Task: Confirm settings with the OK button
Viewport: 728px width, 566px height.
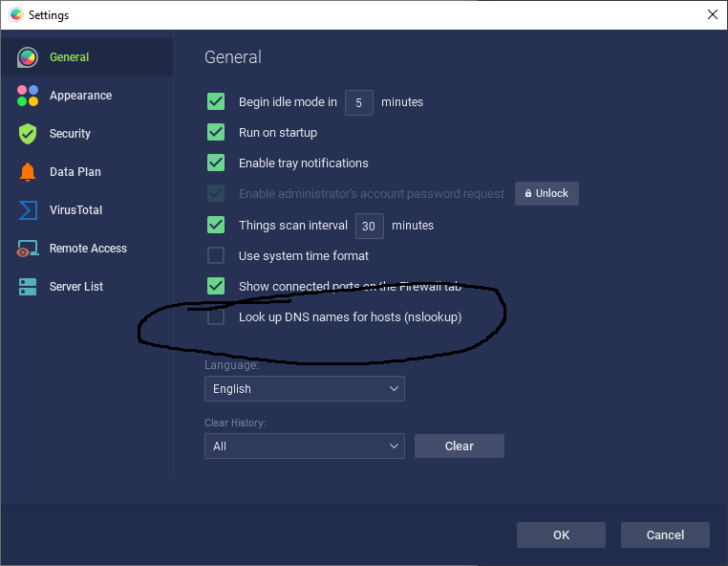Action: coord(561,535)
